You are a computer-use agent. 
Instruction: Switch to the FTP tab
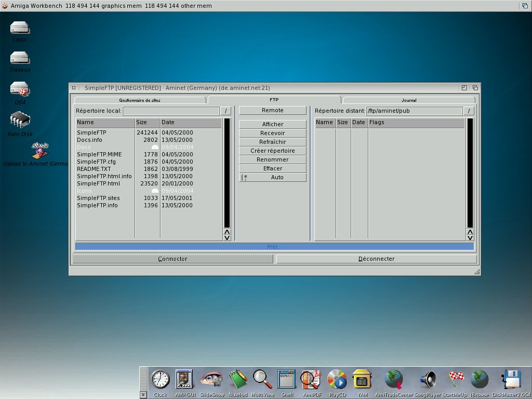pyautogui.click(x=274, y=100)
